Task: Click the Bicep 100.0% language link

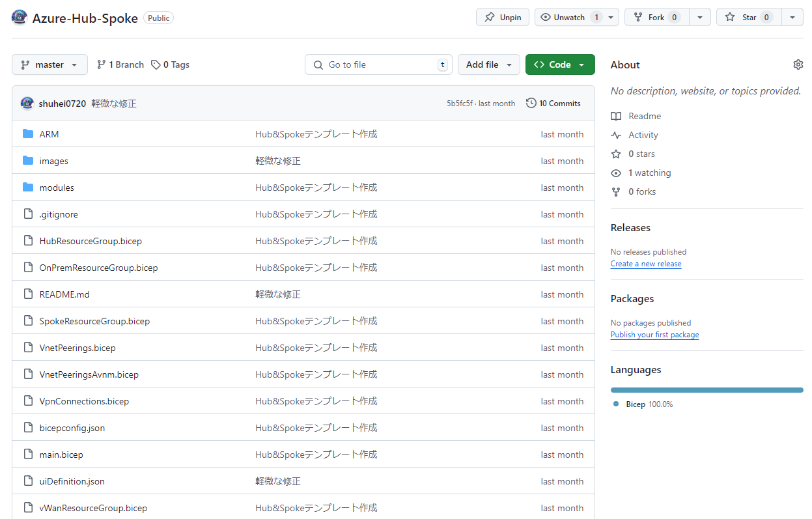Action: (643, 404)
